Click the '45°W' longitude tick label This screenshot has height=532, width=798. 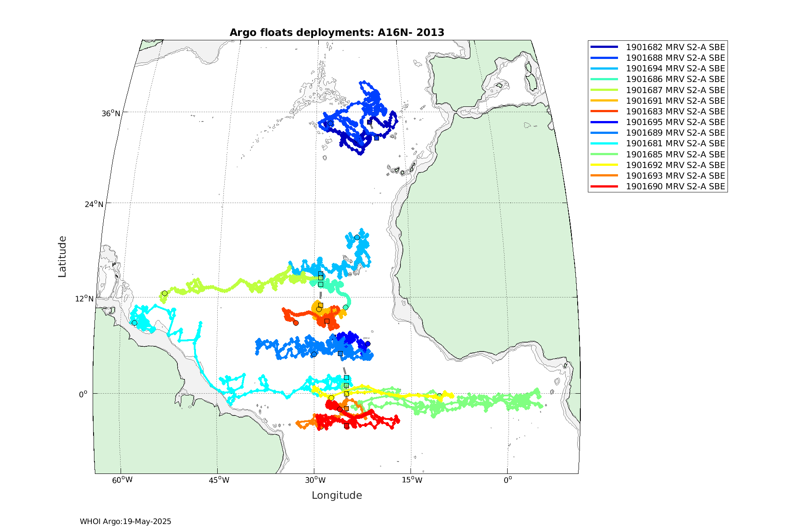click(219, 480)
